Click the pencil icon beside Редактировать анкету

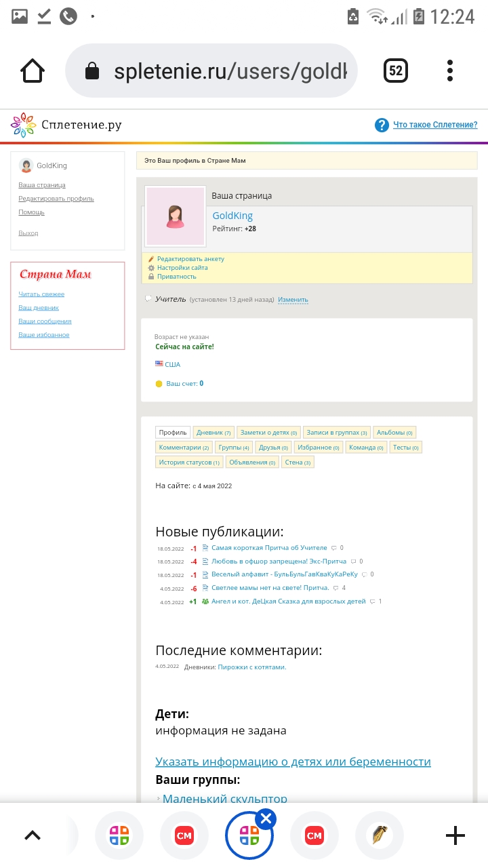pyautogui.click(x=151, y=259)
